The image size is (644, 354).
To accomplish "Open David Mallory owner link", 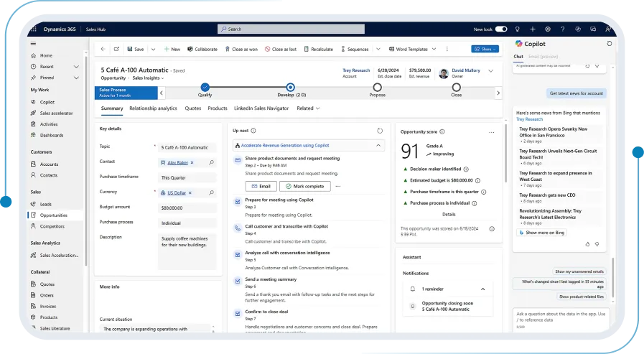I will [x=466, y=70].
